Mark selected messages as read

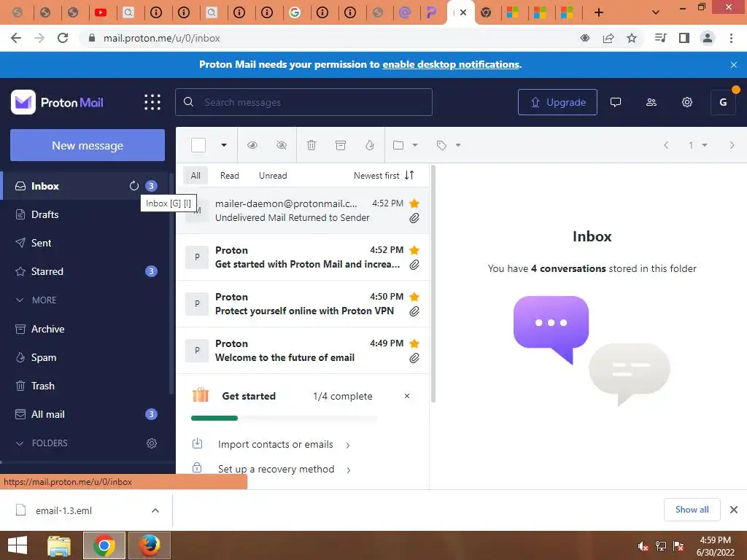pos(252,145)
